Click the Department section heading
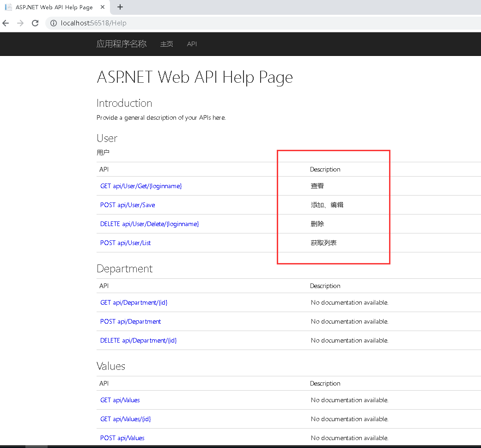 pyautogui.click(x=125, y=269)
